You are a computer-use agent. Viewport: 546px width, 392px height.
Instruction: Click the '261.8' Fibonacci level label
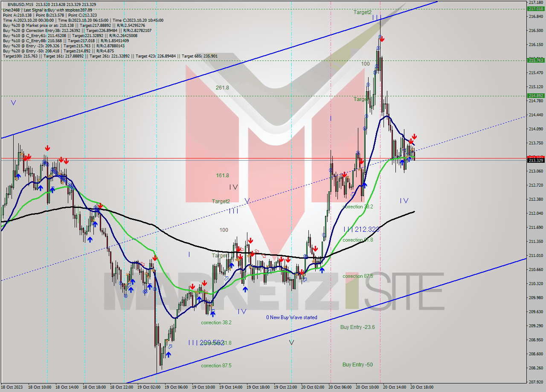tap(222, 87)
